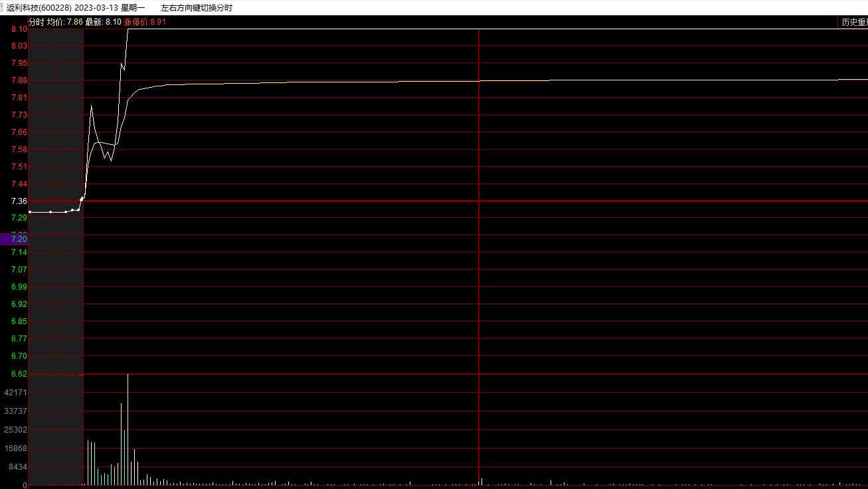Click the 涨停价:8.91 readout
Screen dimensions: 868x489
(145, 22)
